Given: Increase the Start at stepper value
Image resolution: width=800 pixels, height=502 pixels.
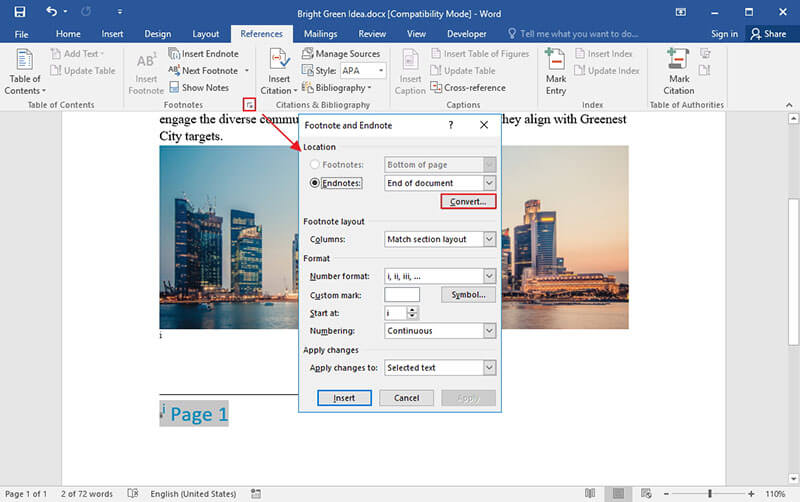Looking at the screenshot, I should [x=412, y=310].
